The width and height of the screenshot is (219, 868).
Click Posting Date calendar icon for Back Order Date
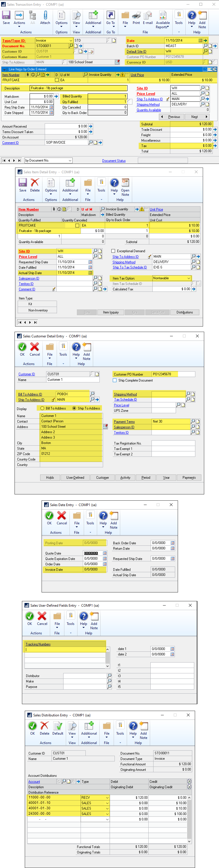tap(173, 543)
